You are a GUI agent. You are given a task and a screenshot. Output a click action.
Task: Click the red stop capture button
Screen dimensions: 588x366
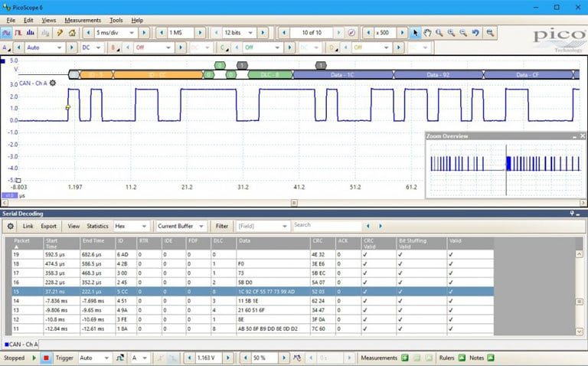tap(46, 358)
